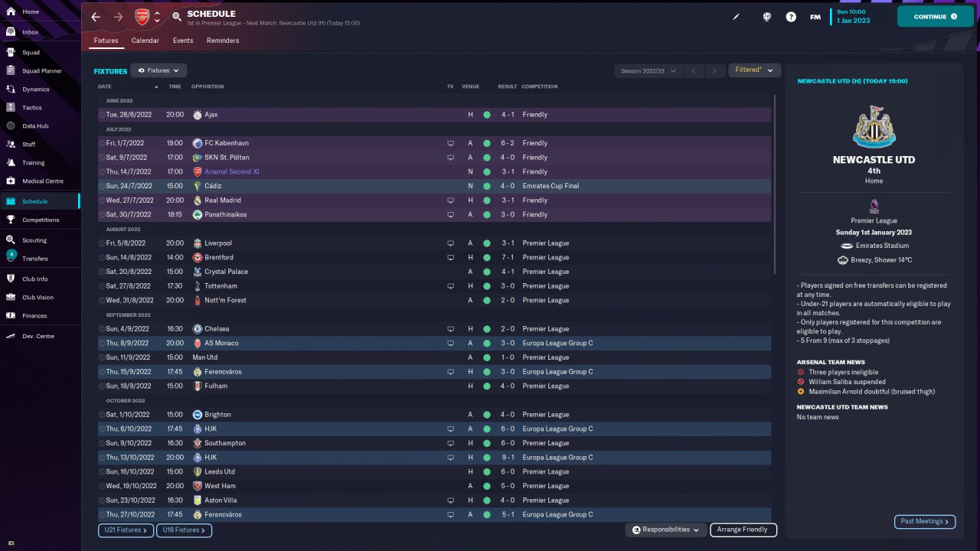Image resolution: width=980 pixels, height=551 pixels.
Task: Sort fixtures by the Date column
Action: click(x=105, y=86)
